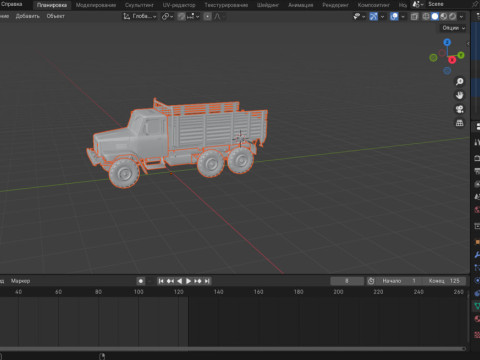The width and height of the screenshot is (480, 360).
Task: Click frame 200 on timeline ruler
Action: (x=338, y=292)
